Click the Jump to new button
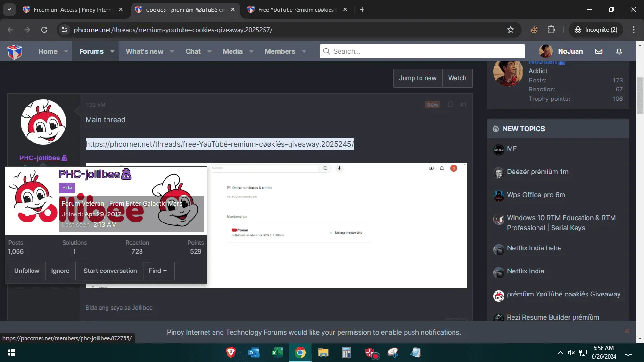Viewport: 644px width, 362px height. click(x=418, y=78)
